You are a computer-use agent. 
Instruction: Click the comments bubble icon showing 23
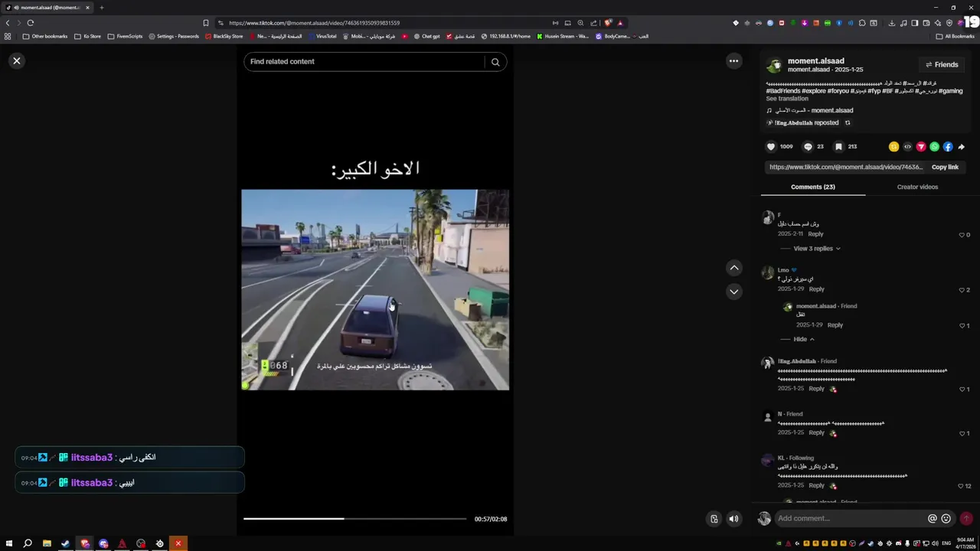pyautogui.click(x=808, y=146)
